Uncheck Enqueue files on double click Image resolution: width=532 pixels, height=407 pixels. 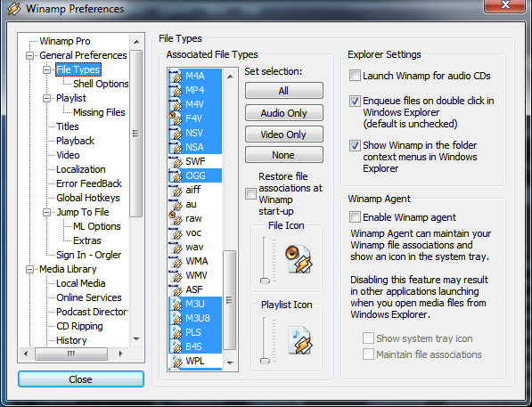(x=355, y=101)
